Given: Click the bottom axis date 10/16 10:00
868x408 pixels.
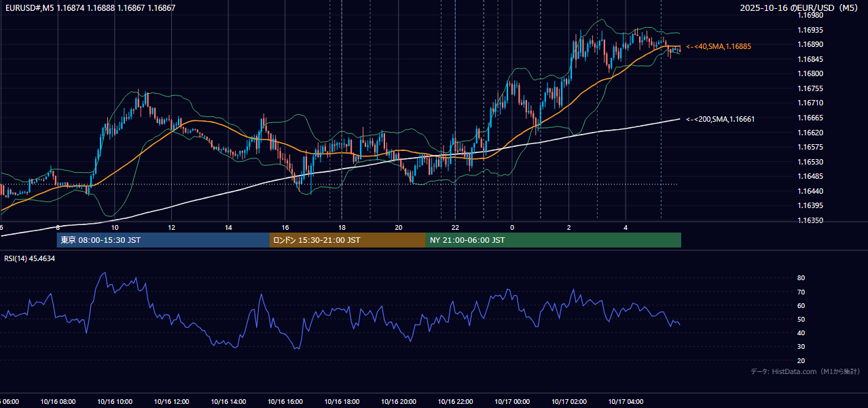Looking at the screenshot, I should click(x=115, y=401).
